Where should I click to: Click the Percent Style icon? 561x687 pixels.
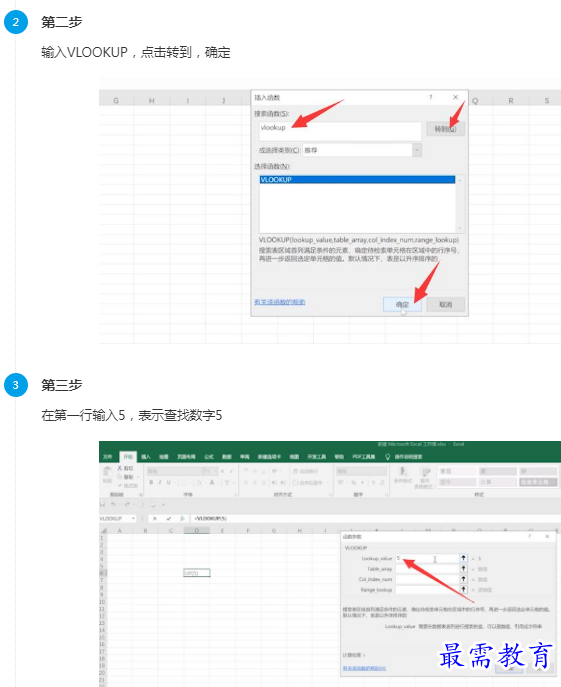pyautogui.click(x=353, y=482)
